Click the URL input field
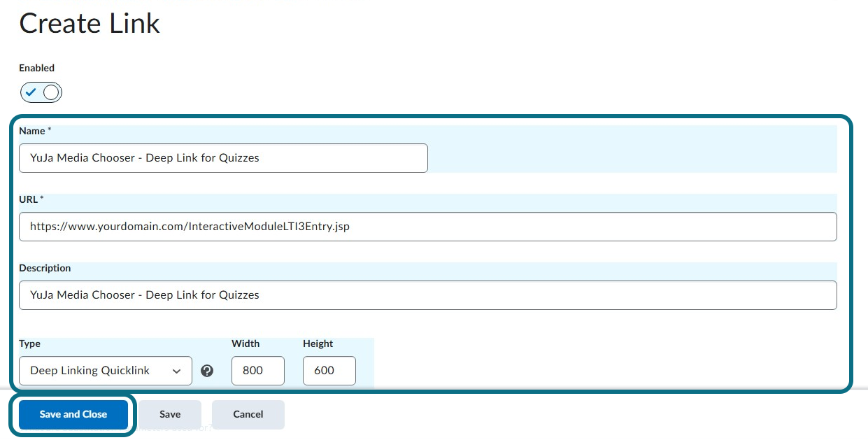Image resolution: width=868 pixels, height=440 pixels. tap(428, 227)
